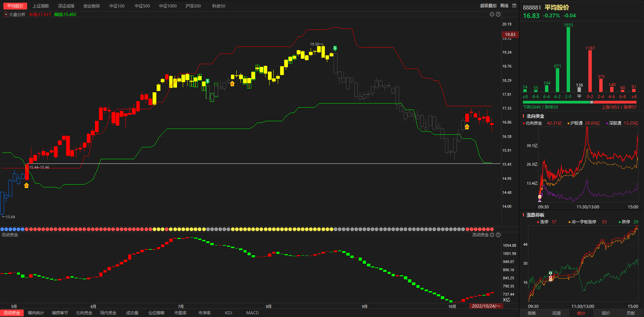
Task: Click the multi-window grid layout icon
Action: (x=514, y=6)
